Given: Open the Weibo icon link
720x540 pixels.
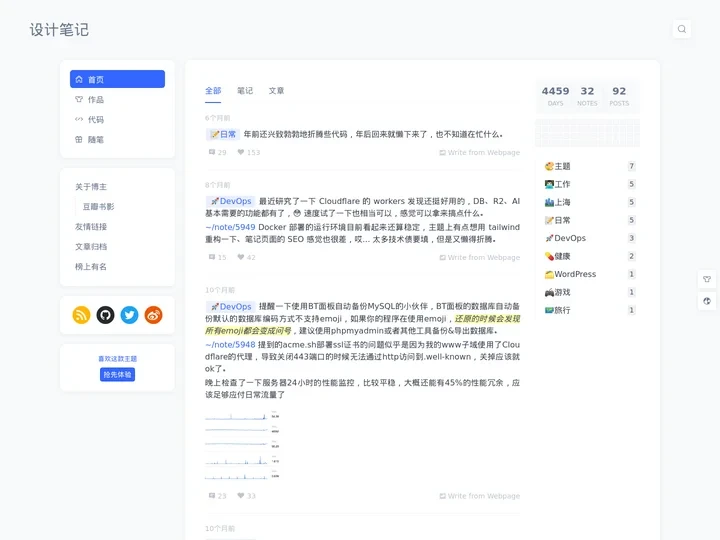Looking at the screenshot, I should (153, 315).
